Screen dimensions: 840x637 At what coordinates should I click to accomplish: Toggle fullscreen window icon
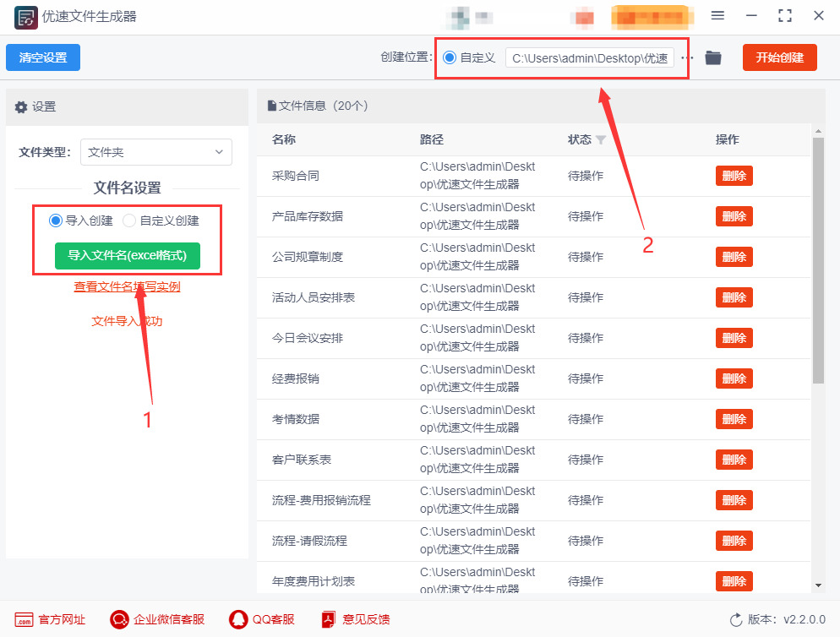click(x=785, y=15)
